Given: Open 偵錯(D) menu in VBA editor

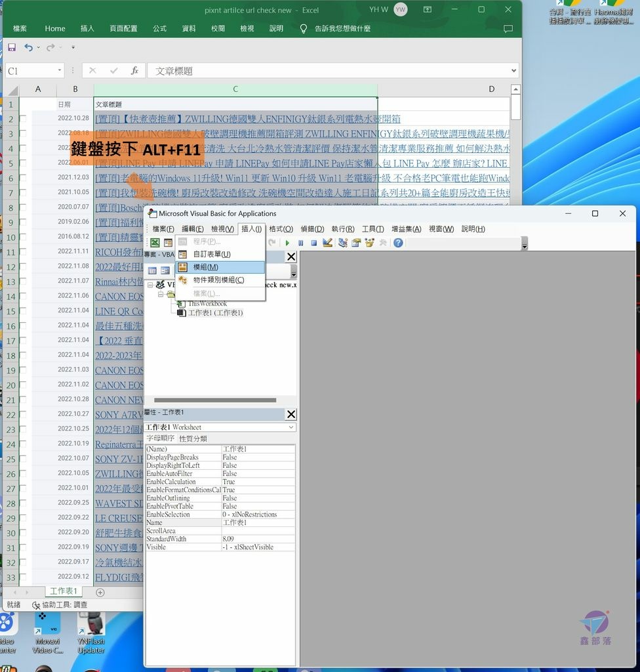Looking at the screenshot, I should click(x=312, y=229).
